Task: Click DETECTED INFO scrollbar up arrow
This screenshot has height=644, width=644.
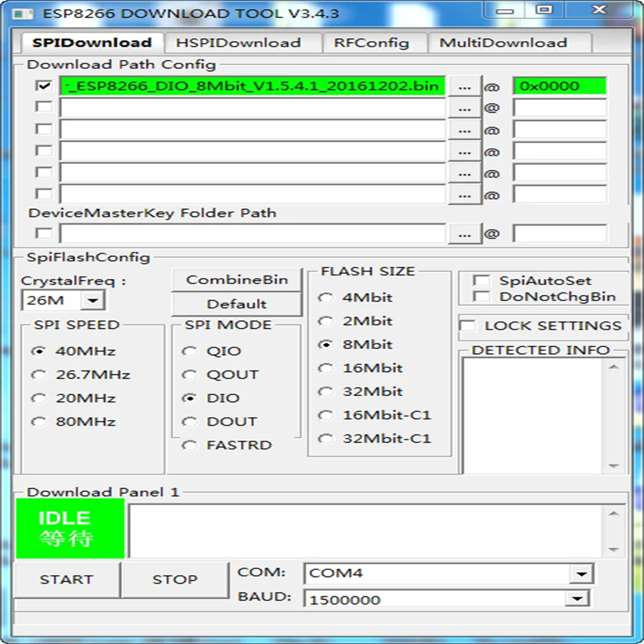Action: point(614,367)
